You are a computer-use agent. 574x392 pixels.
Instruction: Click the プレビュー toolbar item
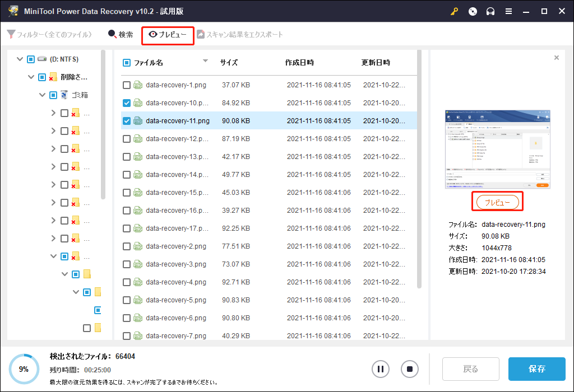(x=168, y=35)
